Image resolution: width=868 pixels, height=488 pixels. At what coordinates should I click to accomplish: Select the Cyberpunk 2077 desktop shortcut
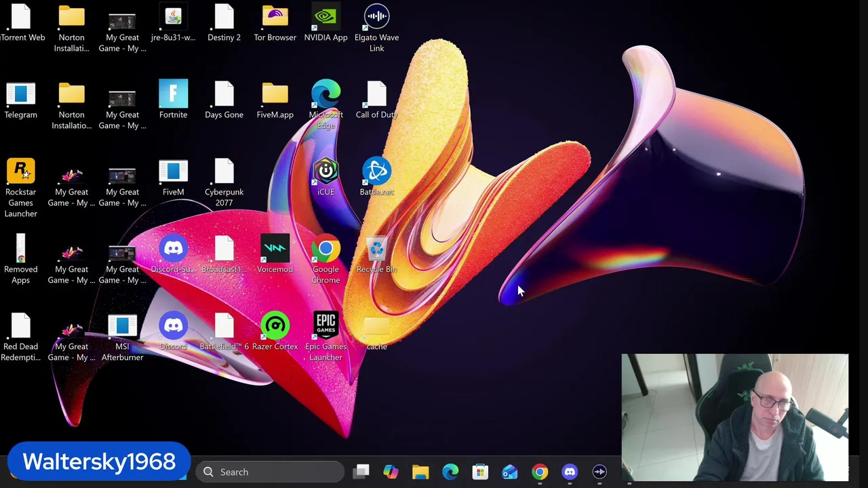coord(224,182)
